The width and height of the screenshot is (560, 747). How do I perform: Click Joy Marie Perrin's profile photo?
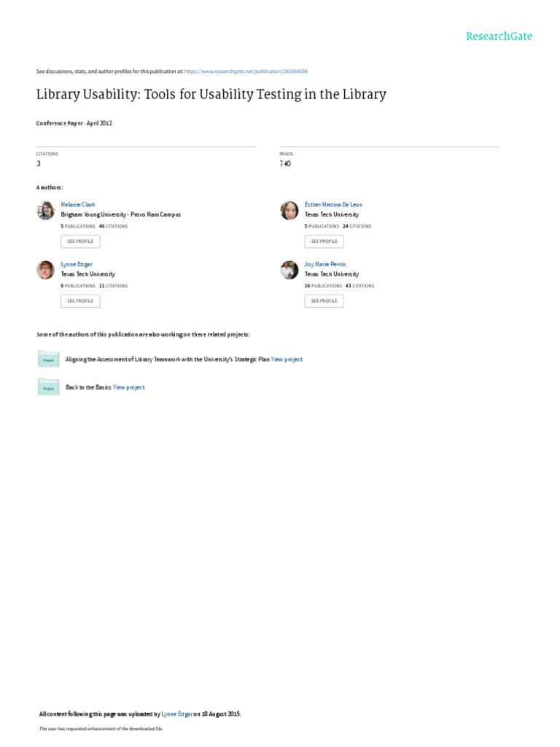(x=289, y=270)
